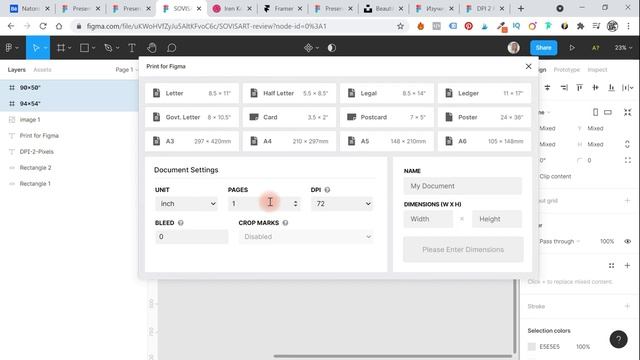The image size is (640, 360).
Task: Click the user avatar in Figma toolbar
Action: coord(513,48)
